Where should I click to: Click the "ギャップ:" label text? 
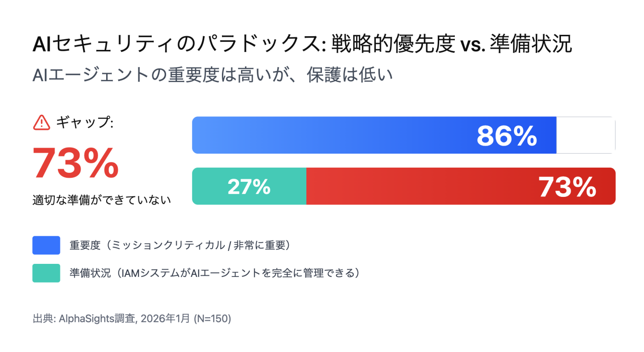coord(85,122)
